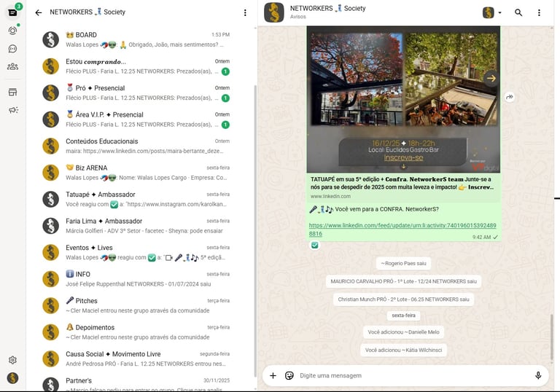Click Você vem para a CONFRA text

[x=386, y=209]
